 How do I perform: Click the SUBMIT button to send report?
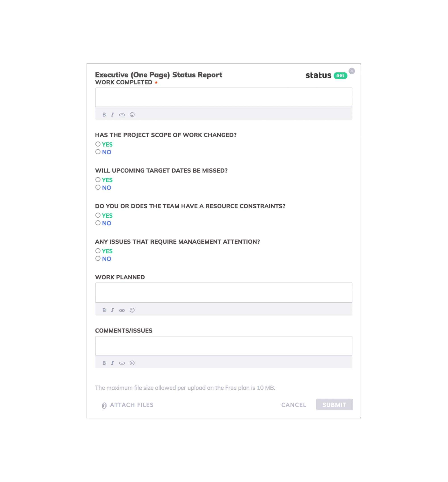(x=334, y=405)
